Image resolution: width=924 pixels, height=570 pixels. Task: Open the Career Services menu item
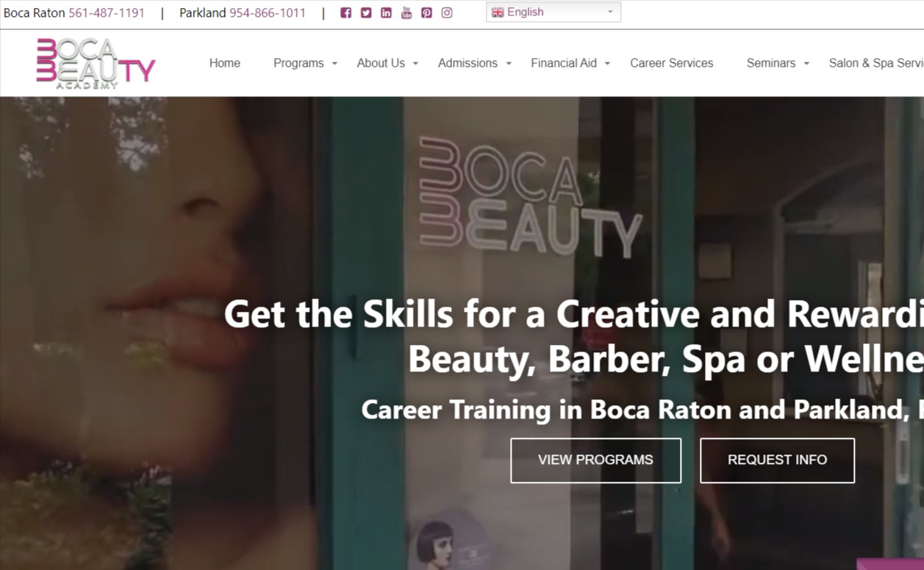pyautogui.click(x=671, y=63)
